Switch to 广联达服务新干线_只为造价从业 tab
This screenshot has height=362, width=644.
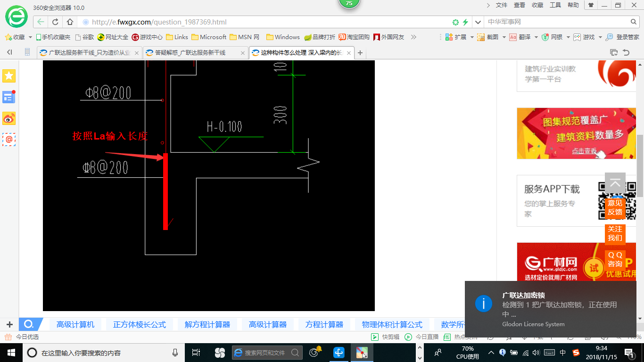[89, 53]
